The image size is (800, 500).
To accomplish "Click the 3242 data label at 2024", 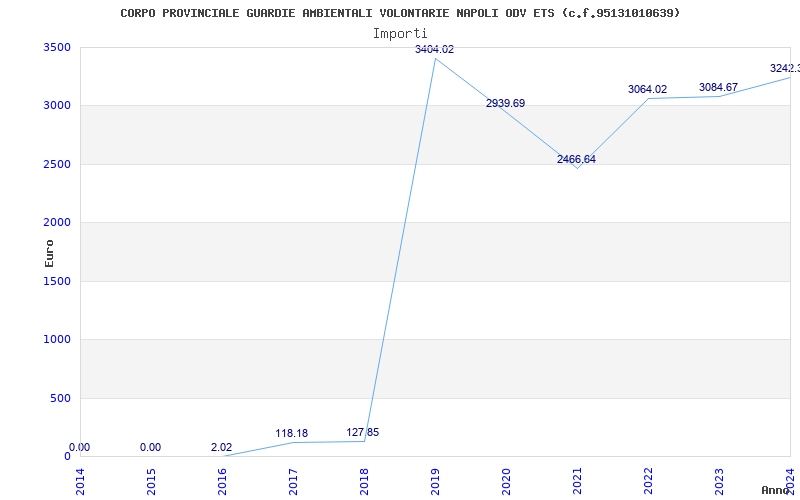I will click(785, 68).
